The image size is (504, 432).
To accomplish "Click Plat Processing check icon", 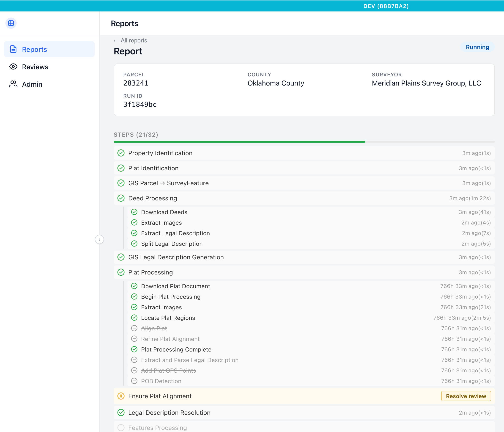I will [121, 272].
